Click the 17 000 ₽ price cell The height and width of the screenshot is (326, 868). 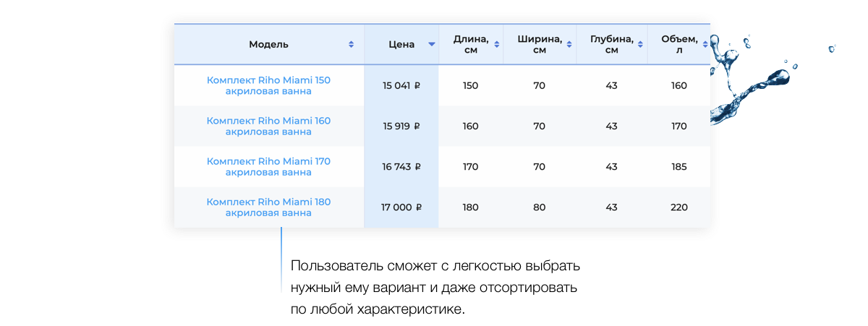[401, 207]
